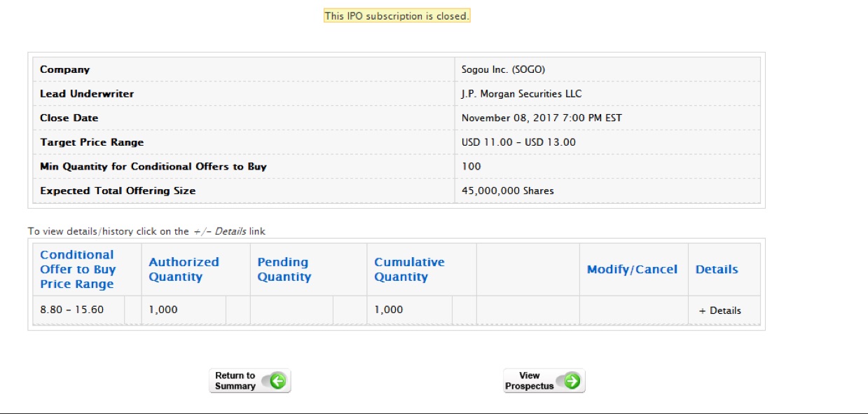Click the 45,000,000 Shares value
Viewport: 868px width, 414px height.
tap(508, 191)
